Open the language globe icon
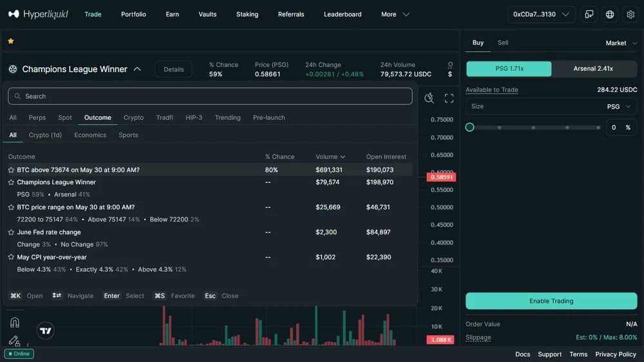This screenshot has width=644, height=362. (x=610, y=14)
